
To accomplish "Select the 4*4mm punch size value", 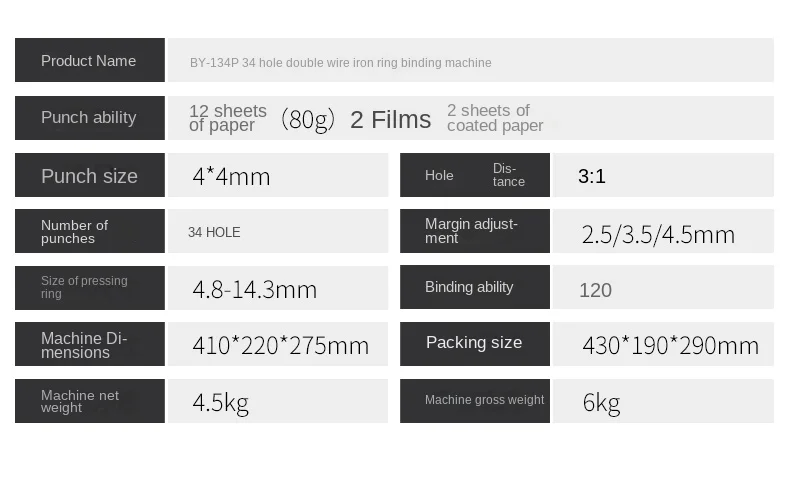I will tap(231, 177).
